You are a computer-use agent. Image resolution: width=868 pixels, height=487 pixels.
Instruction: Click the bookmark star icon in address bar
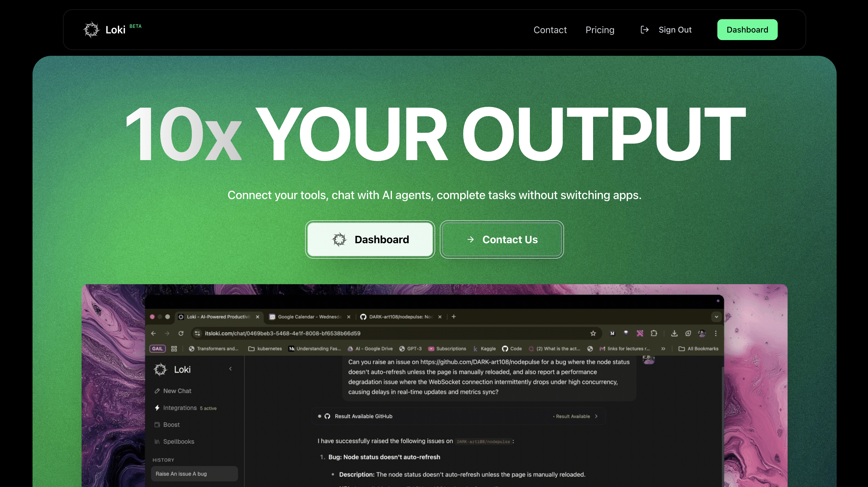click(593, 333)
